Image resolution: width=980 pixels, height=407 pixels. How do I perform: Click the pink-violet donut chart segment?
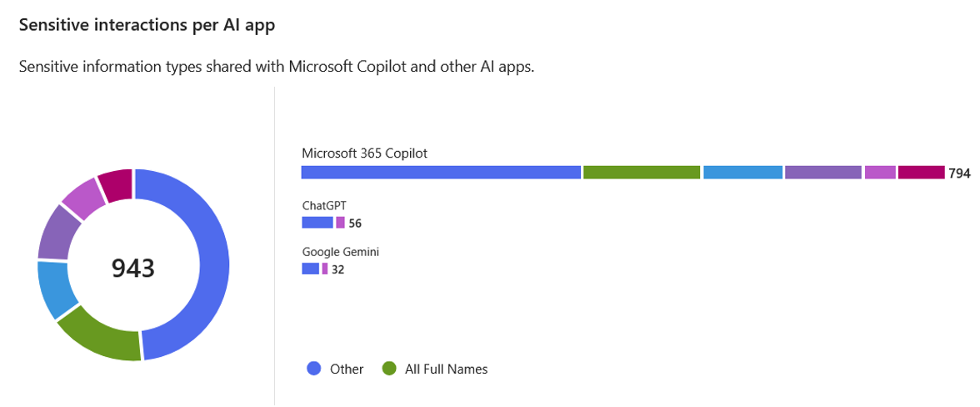pos(85,196)
